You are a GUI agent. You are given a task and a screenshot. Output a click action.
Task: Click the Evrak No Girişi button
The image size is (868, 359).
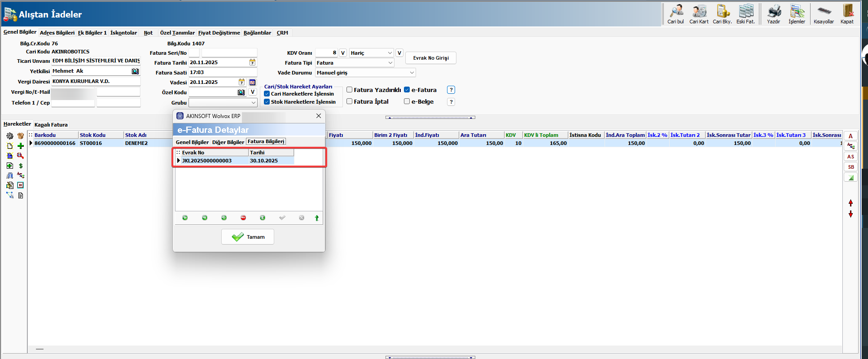click(430, 58)
